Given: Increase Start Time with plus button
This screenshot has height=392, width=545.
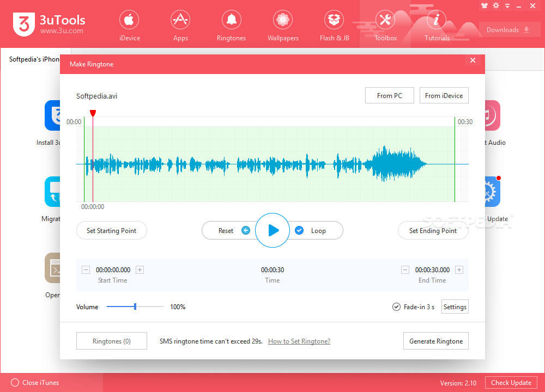Looking at the screenshot, I should 140,270.
